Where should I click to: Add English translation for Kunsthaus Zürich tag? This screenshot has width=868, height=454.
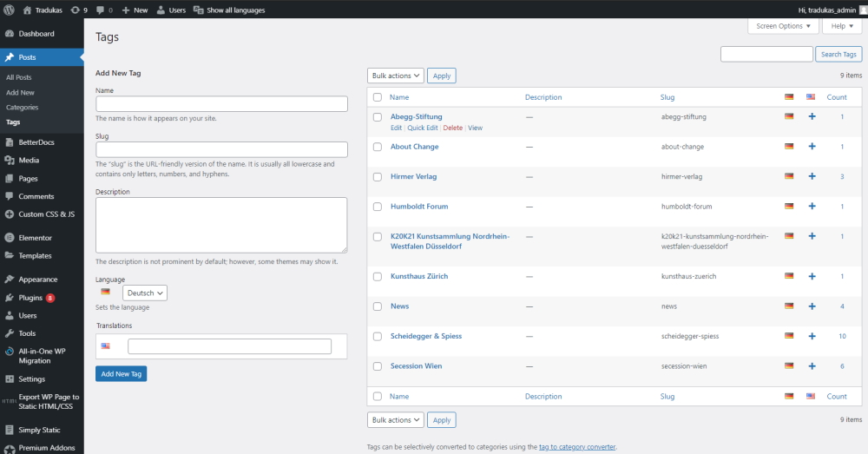(x=812, y=276)
